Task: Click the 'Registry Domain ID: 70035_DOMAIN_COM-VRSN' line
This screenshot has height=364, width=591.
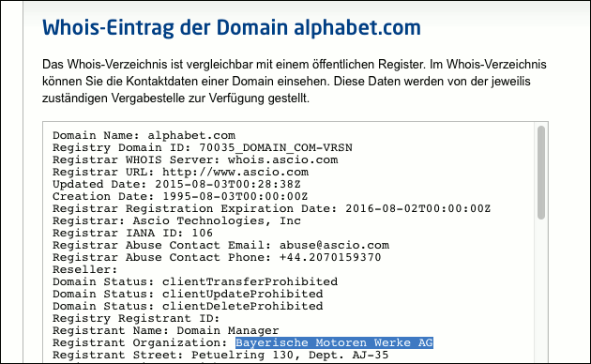Action: point(203,147)
